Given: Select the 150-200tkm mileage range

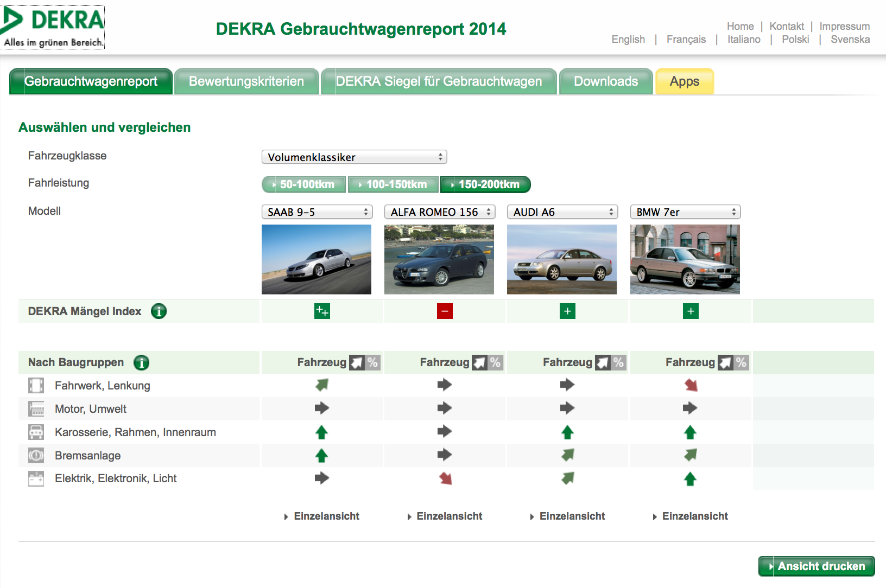Looking at the screenshot, I should [485, 184].
